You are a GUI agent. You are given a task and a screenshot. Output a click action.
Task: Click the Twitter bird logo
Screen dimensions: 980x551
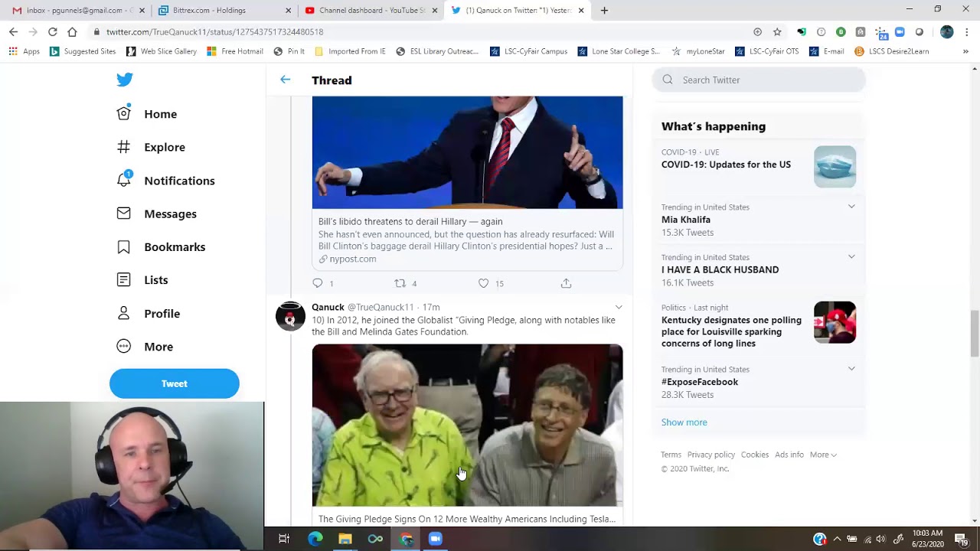point(125,80)
